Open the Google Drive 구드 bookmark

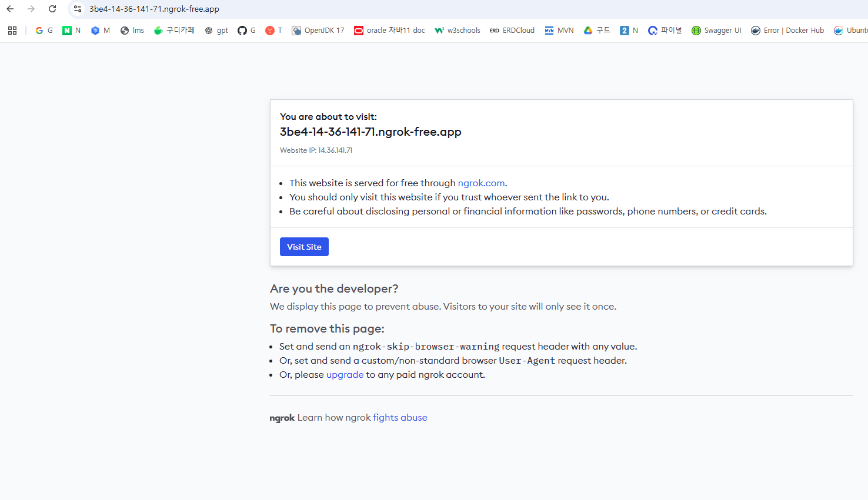(x=597, y=31)
